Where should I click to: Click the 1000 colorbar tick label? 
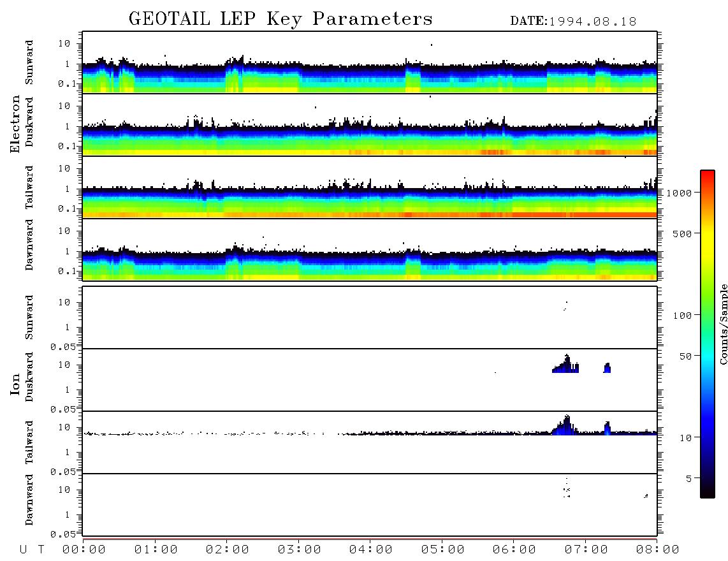point(680,193)
